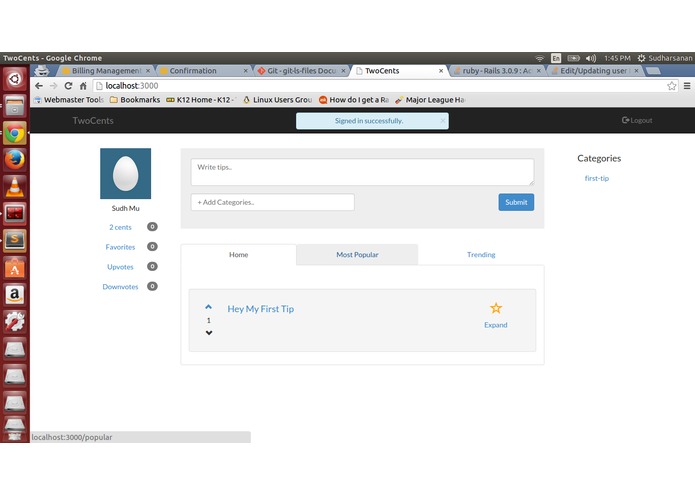
Task: Downvote the Hey My First Tip post
Action: [209, 333]
